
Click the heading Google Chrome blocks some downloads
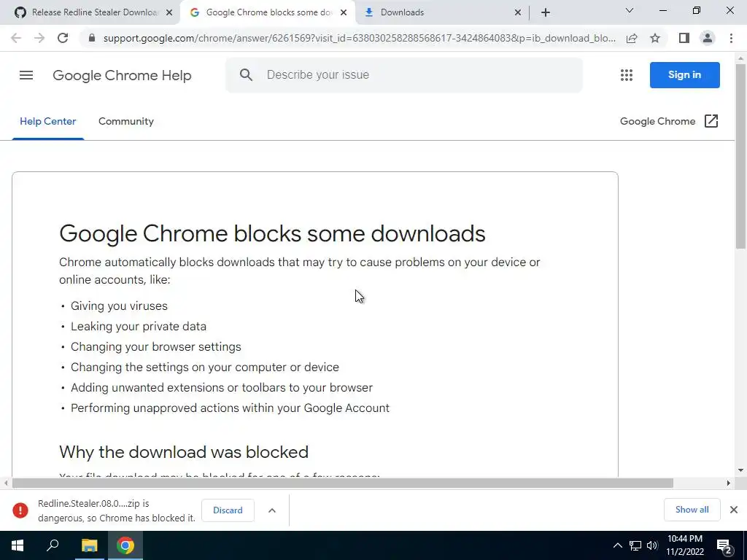coord(273,233)
